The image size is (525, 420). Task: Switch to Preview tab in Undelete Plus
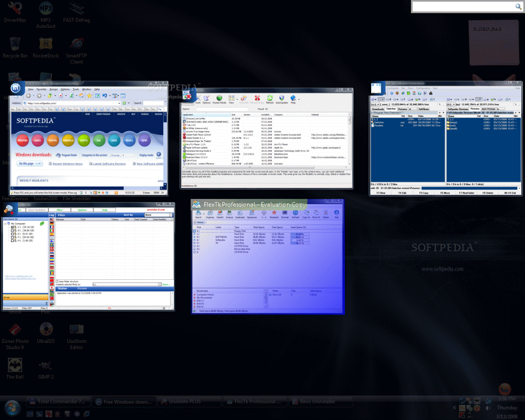pyautogui.click(x=82, y=288)
